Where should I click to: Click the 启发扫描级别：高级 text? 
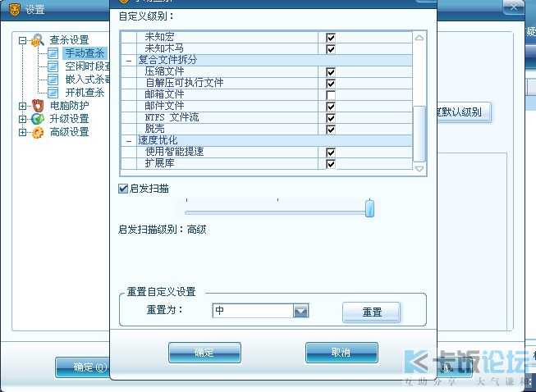[x=162, y=230]
